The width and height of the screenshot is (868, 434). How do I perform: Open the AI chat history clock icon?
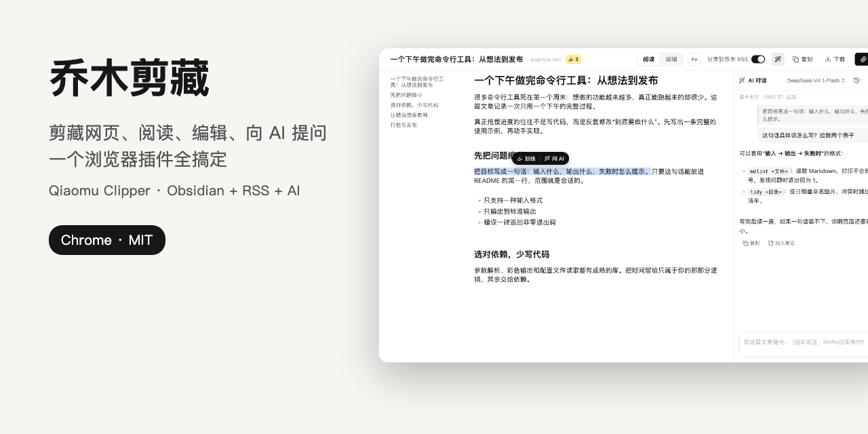click(856, 80)
